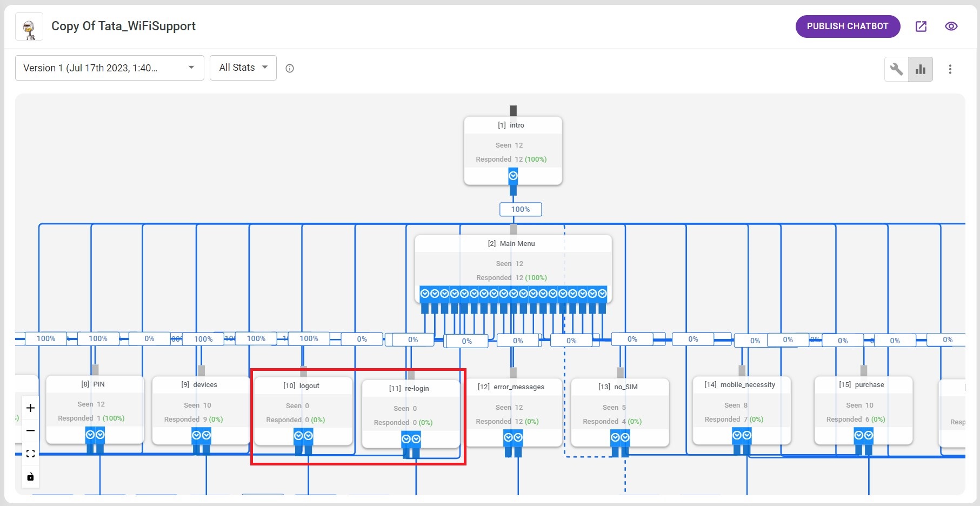This screenshot has width=980, height=506.
Task: Click left output connector of logout node
Action: (298, 436)
